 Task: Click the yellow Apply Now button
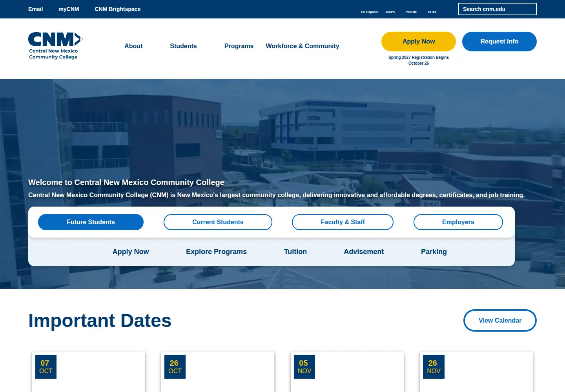pos(419,42)
